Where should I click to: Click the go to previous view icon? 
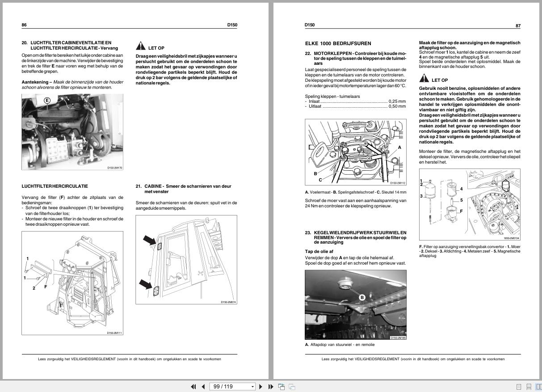click(282, 387)
